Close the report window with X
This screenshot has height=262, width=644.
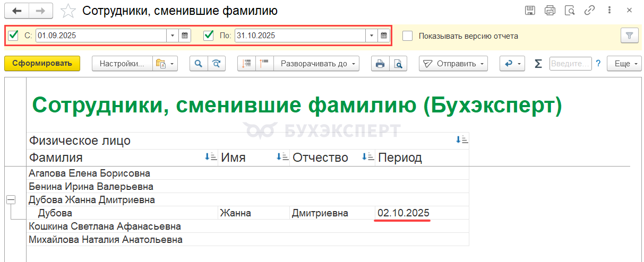pyautogui.click(x=630, y=11)
